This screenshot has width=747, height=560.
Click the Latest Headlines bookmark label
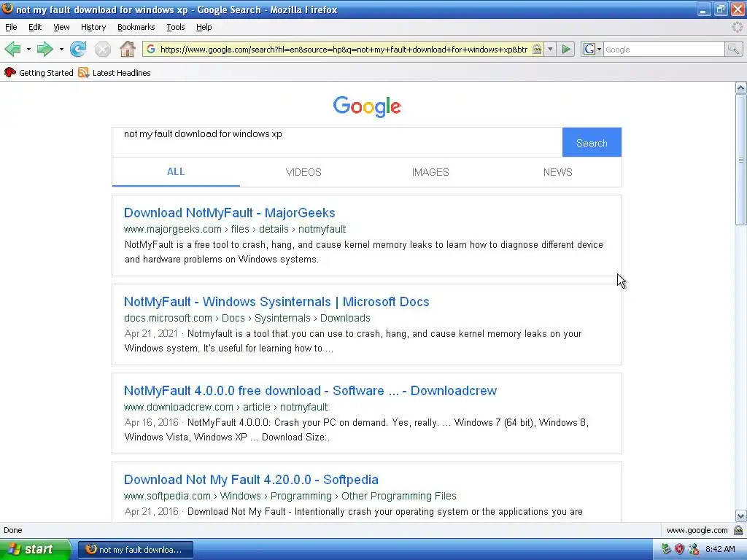pos(122,73)
